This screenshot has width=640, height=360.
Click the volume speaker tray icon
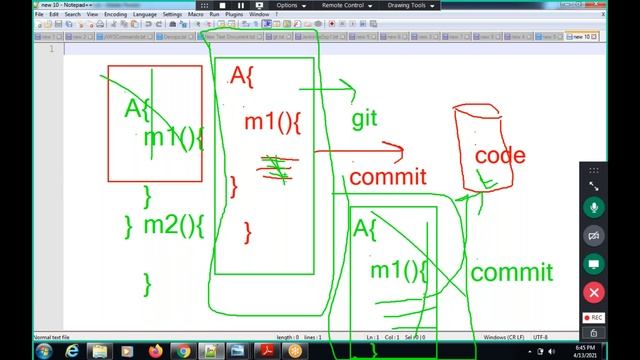[551, 351]
